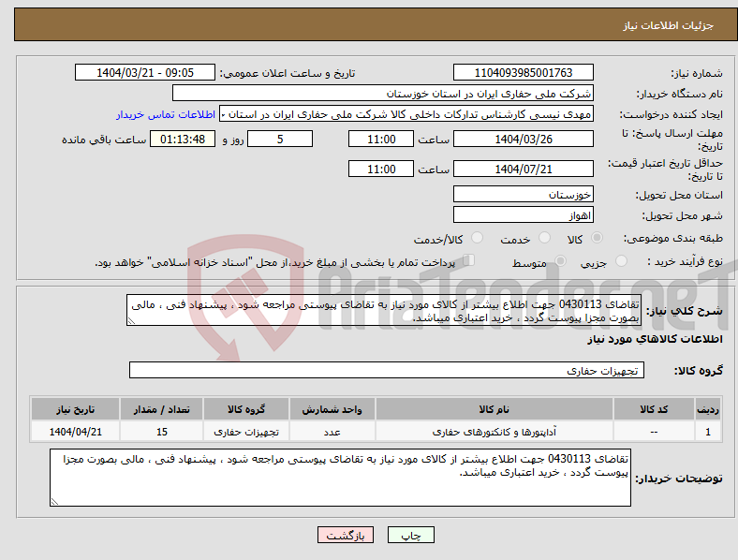Screen dimensions: 738x560
Task: Click the announcement date field 1404/03/21 - 09:05
Action: coord(145,72)
